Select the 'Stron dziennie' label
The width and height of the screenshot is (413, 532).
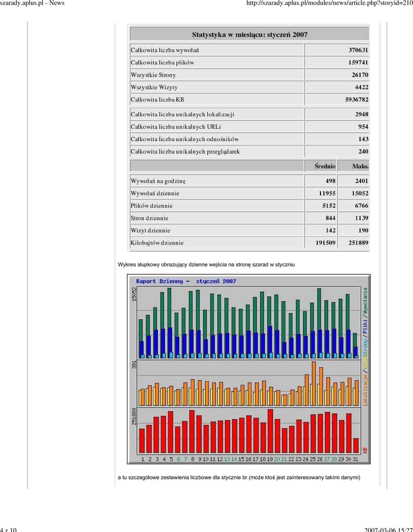click(x=149, y=219)
